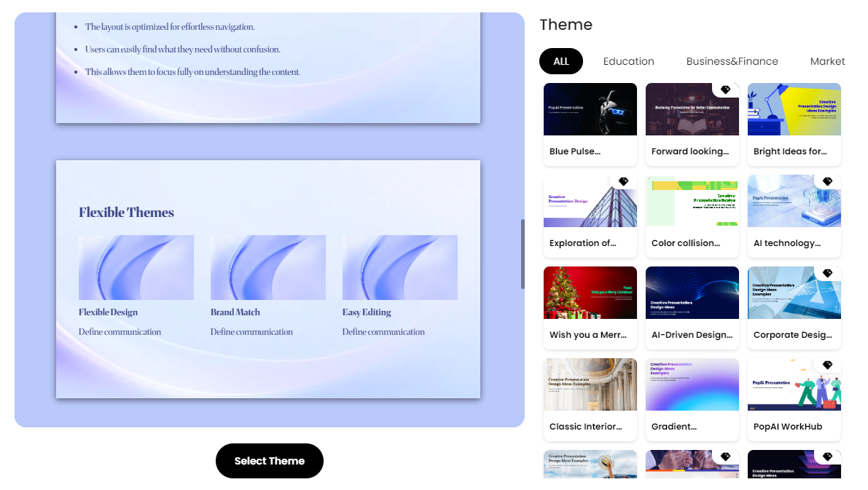
Task: Click the Color collision theme name label
Action: 686,242
